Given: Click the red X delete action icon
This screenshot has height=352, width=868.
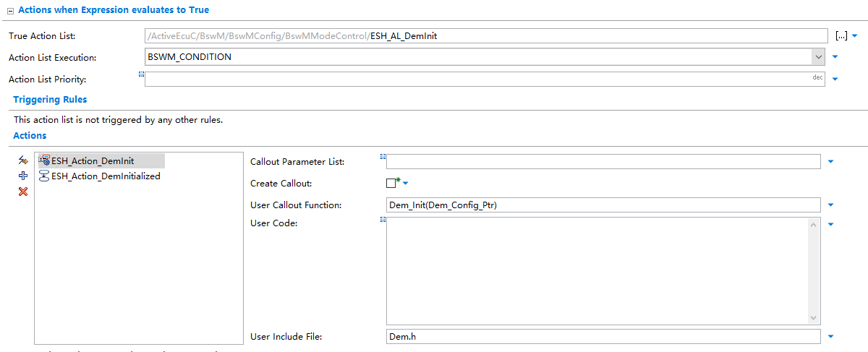Looking at the screenshot, I should pyautogui.click(x=23, y=192).
